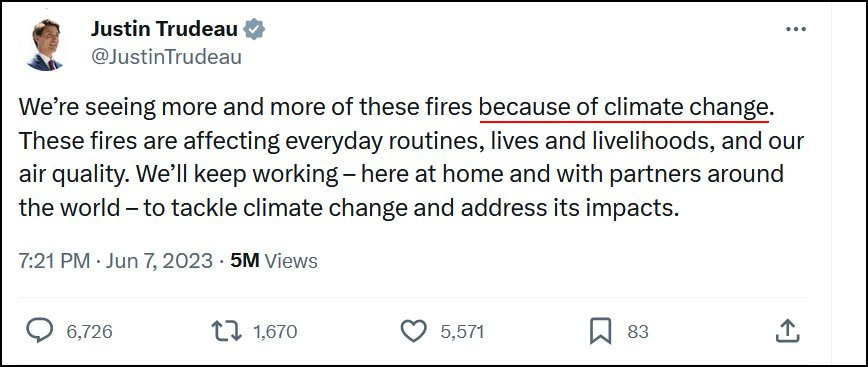Click the 7:21 PM timestamp

(54, 261)
